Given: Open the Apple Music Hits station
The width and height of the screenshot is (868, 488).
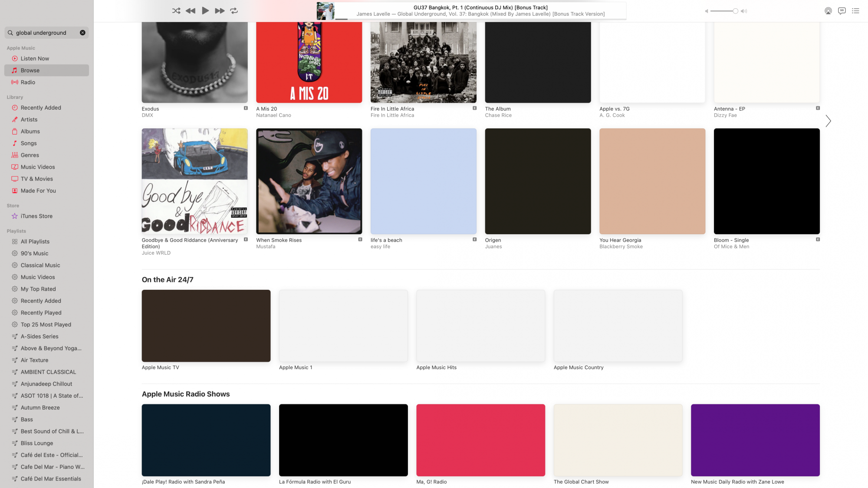Looking at the screenshot, I should coord(480,326).
